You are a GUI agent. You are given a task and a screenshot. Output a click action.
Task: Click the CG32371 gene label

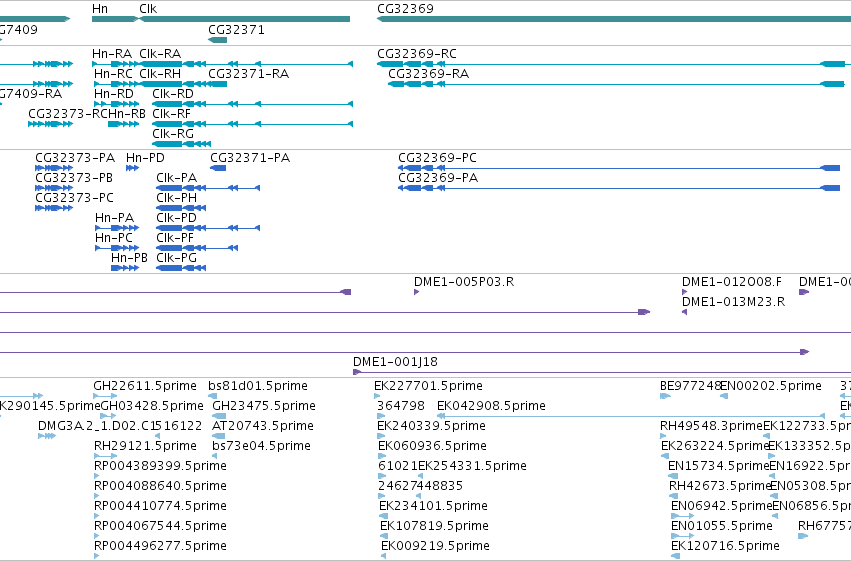[237, 30]
